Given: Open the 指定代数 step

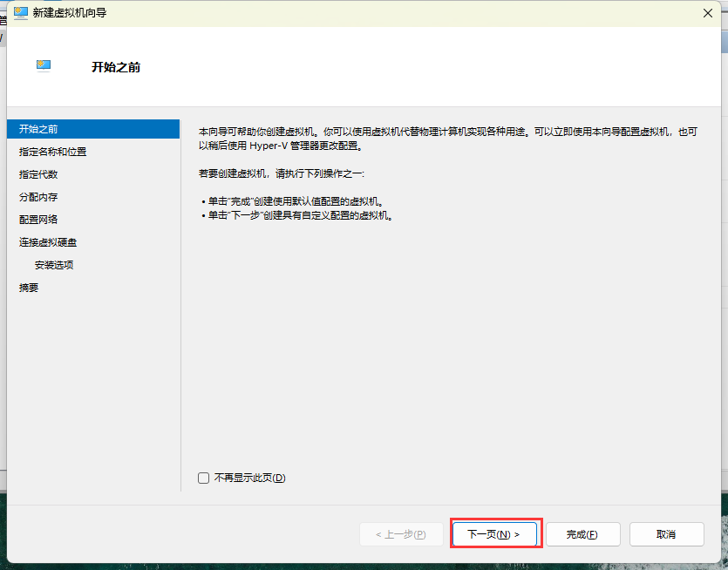Looking at the screenshot, I should pyautogui.click(x=38, y=174).
